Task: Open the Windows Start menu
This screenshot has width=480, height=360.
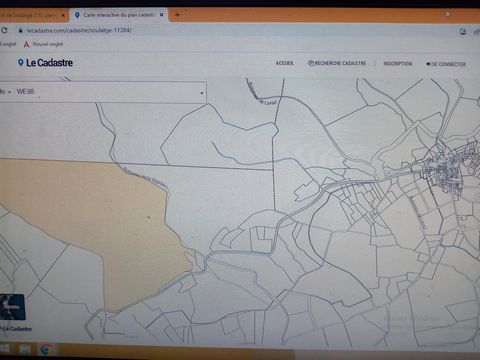Action: tap(5, 349)
